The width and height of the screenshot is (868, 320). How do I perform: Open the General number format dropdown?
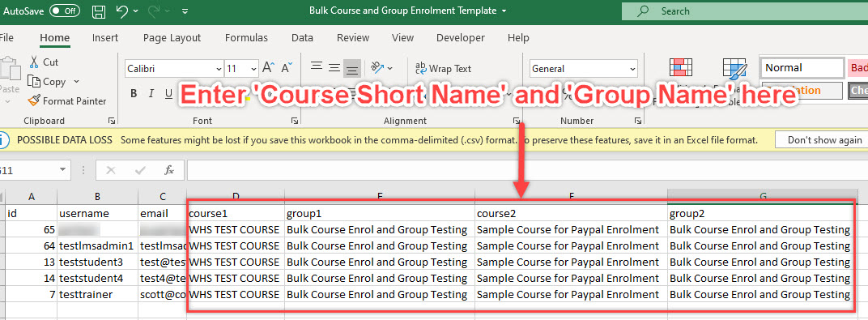tap(632, 69)
